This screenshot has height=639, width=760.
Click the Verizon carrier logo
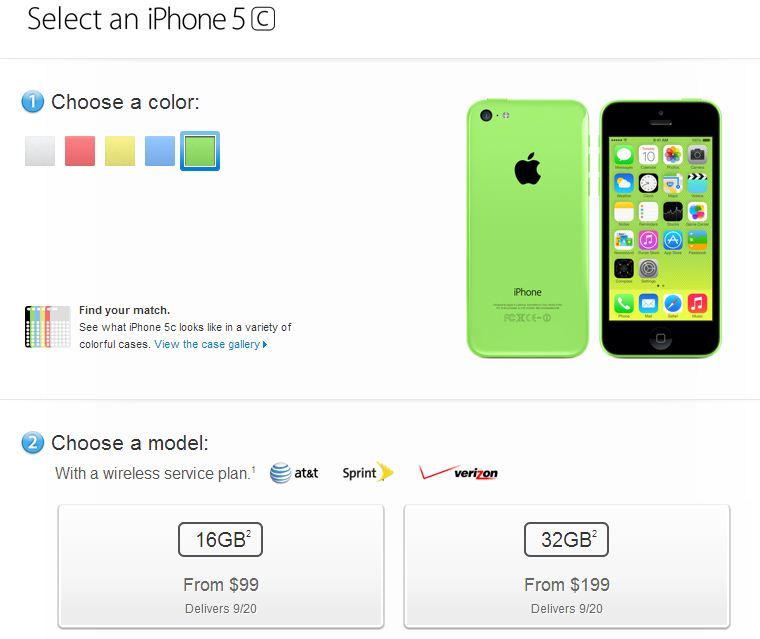[458, 472]
